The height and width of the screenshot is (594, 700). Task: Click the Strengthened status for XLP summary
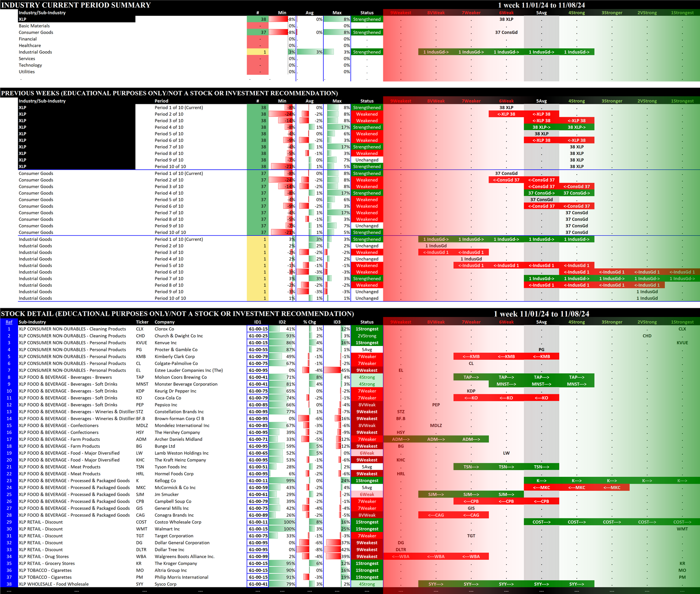click(366, 19)
